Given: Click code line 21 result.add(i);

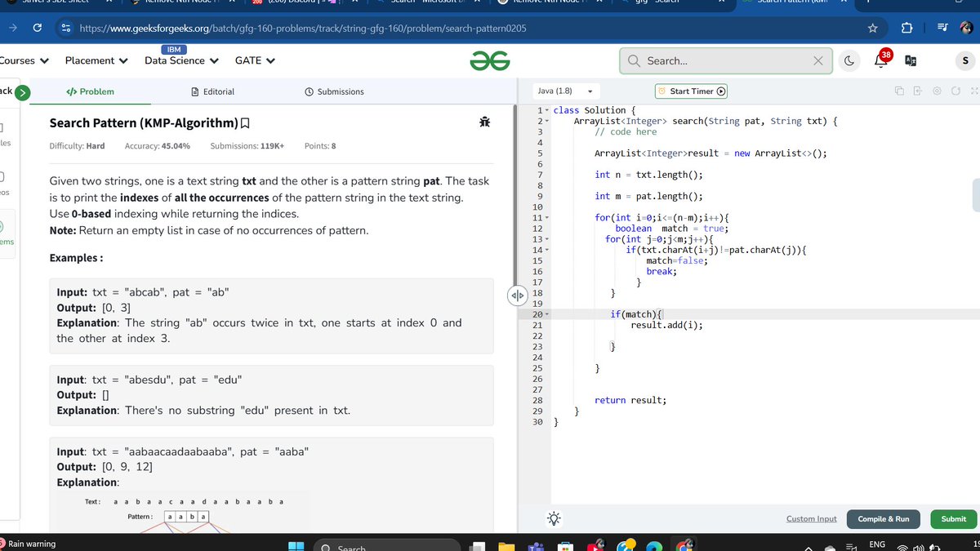Looking at the screenshot, I should coord(666,325).
